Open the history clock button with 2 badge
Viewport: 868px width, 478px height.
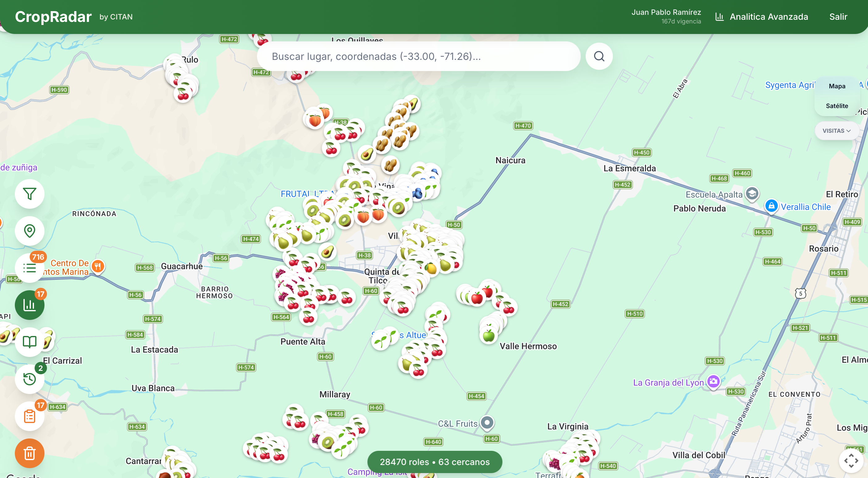tap(30, 379)
